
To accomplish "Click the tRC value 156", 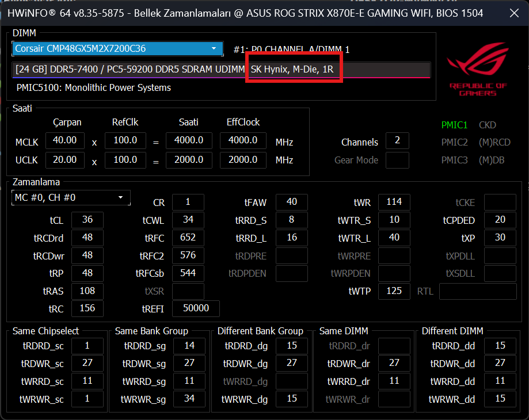I will tap(87, 308).
